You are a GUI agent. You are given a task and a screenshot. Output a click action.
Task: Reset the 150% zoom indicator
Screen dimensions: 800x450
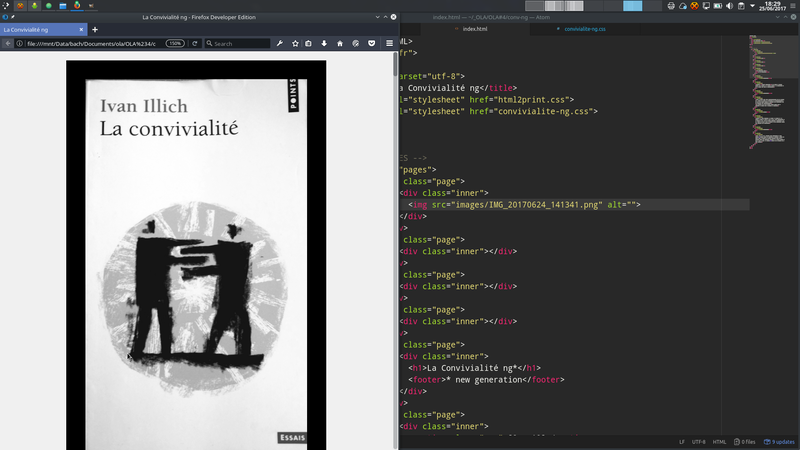pyautogui.click(x=175, y=44)
